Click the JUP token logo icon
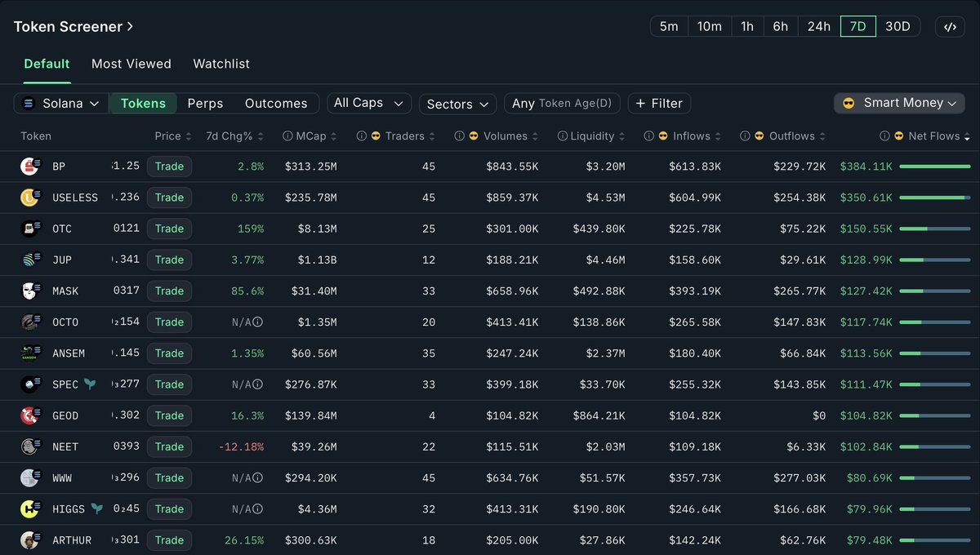 (x=30, y=260)
